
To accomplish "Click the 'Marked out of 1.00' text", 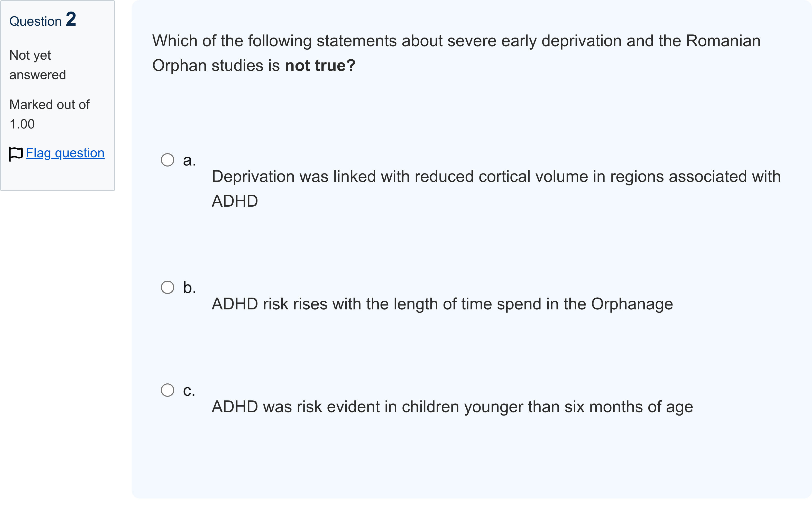I will point(50,114).
